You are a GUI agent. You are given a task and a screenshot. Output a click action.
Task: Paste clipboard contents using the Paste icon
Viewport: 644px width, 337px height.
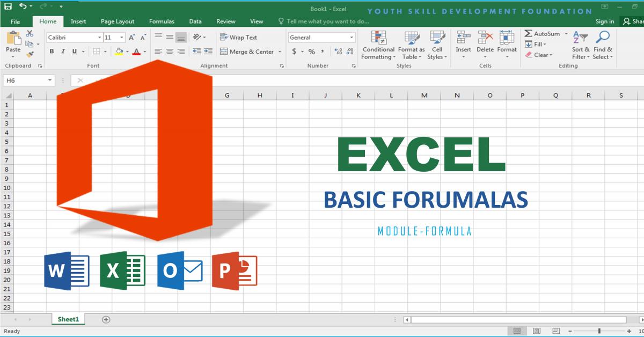(13, 38)
